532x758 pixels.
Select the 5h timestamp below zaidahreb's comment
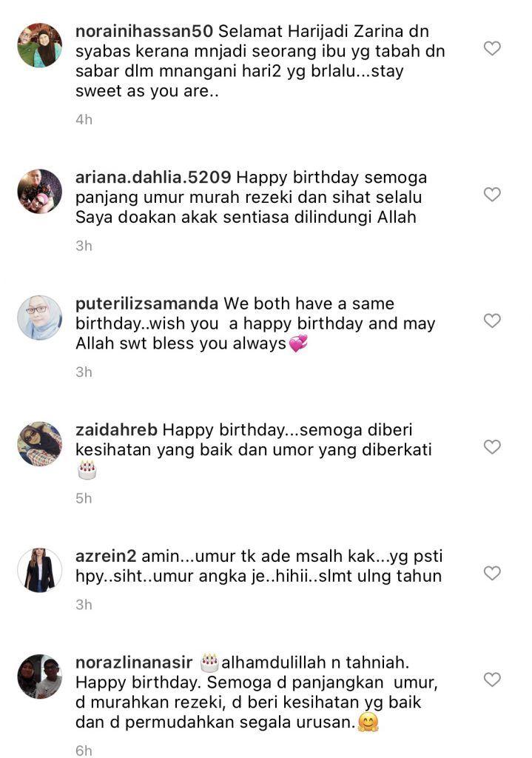[84, 498]
